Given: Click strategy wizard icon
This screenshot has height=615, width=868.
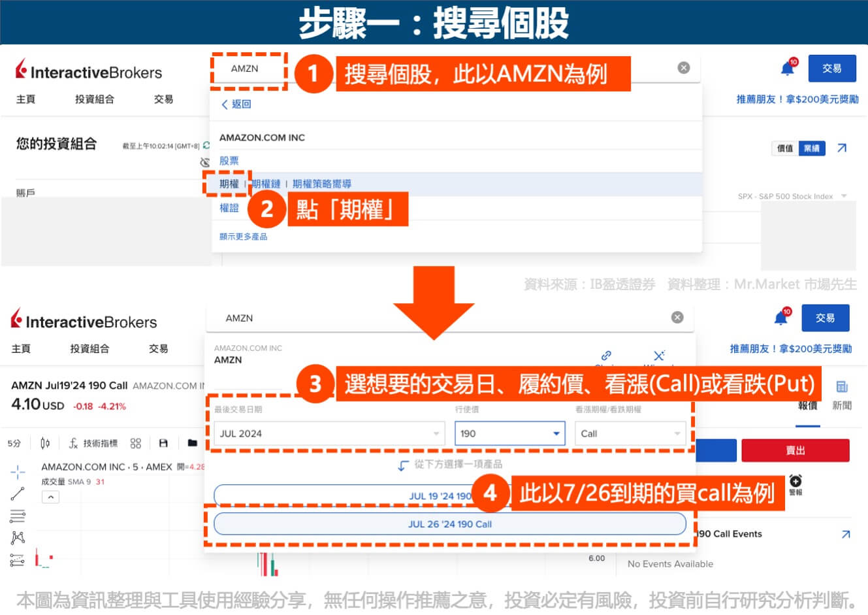Looking at the screenshot, I should pyautogui.click(x=659, y=356).
